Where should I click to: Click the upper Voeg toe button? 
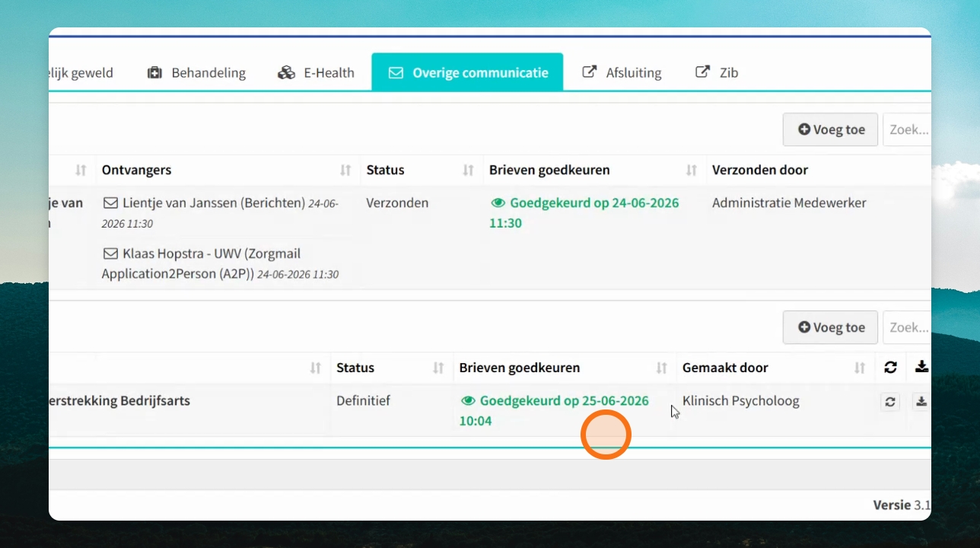click(x=830, y=129)
